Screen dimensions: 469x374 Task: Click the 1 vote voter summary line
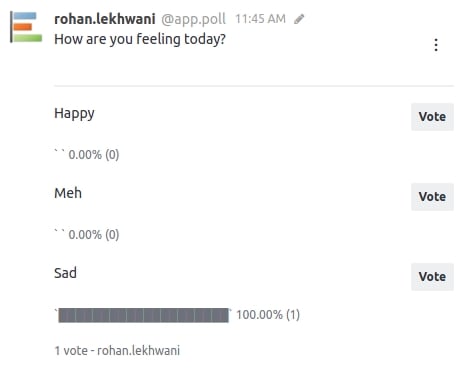[117, 351]
